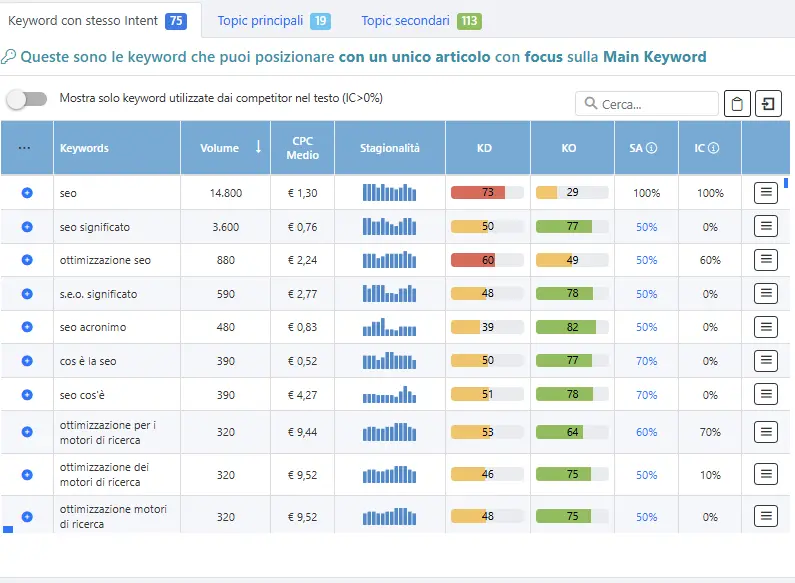
Task: Open the three-dots column header menu
Action: pos(24,148)
